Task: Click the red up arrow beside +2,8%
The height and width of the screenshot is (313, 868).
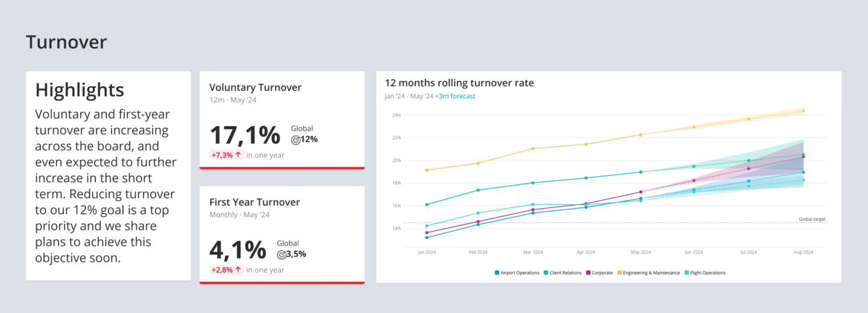Action: click(238, 270)
